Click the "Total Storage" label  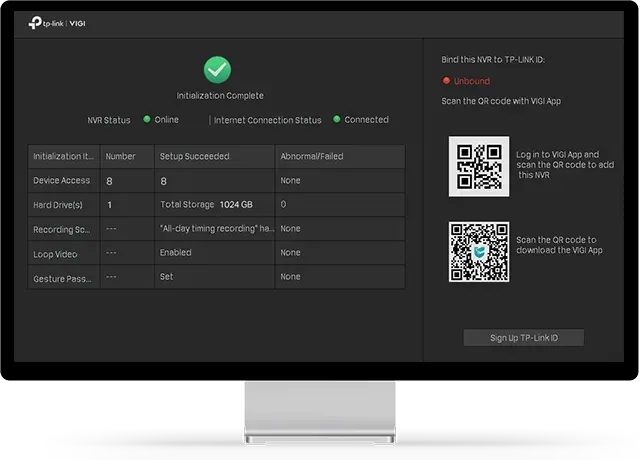(x=187, y=204)
